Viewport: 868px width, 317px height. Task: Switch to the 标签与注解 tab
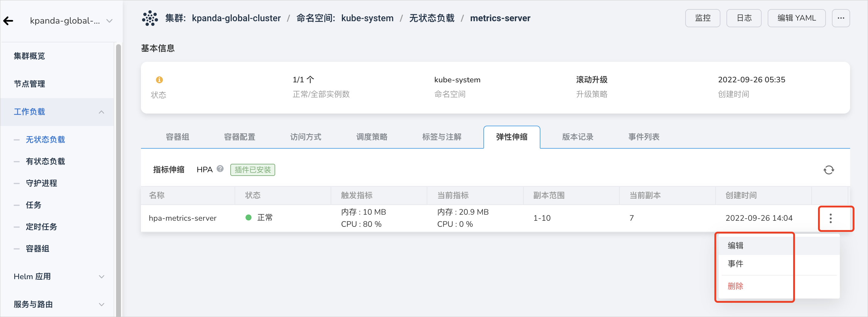[442, 137]
